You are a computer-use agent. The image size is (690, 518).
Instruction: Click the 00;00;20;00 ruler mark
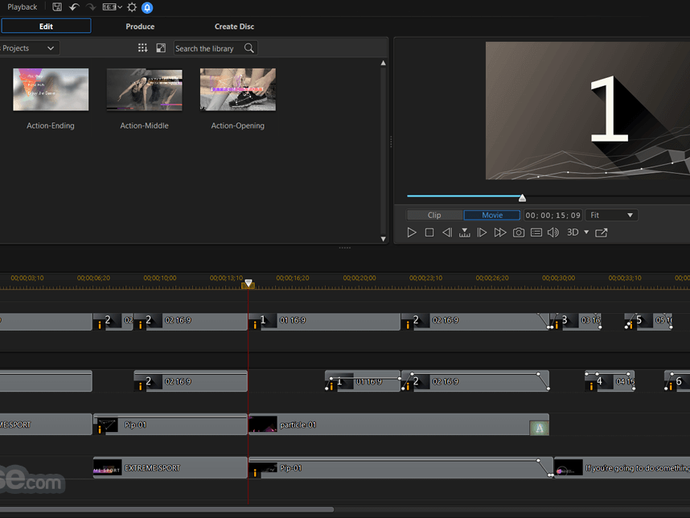[x=359, y=278]
